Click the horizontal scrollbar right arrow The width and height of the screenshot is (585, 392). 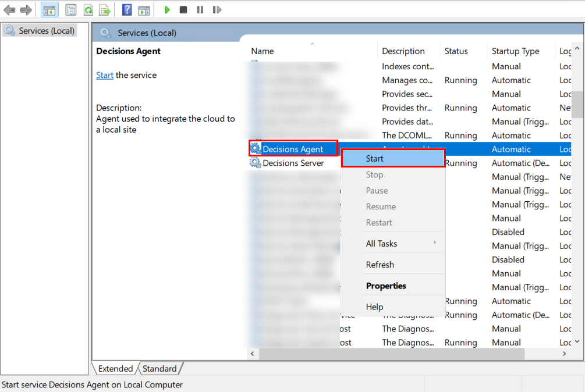point(565,354)
